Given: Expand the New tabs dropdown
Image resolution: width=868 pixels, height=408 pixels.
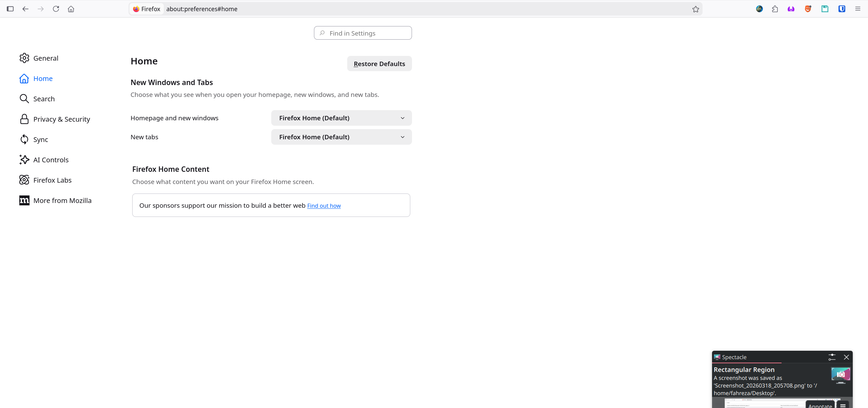Looking at the screenshot, I should [341, 137].
